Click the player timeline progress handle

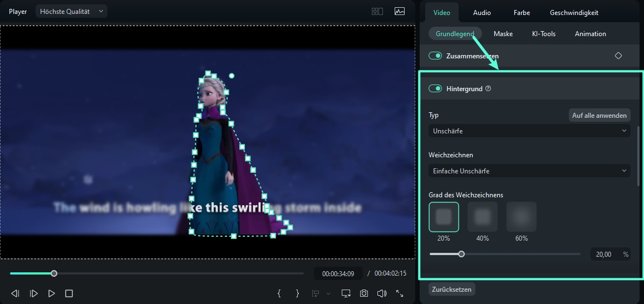click(54, 273)
